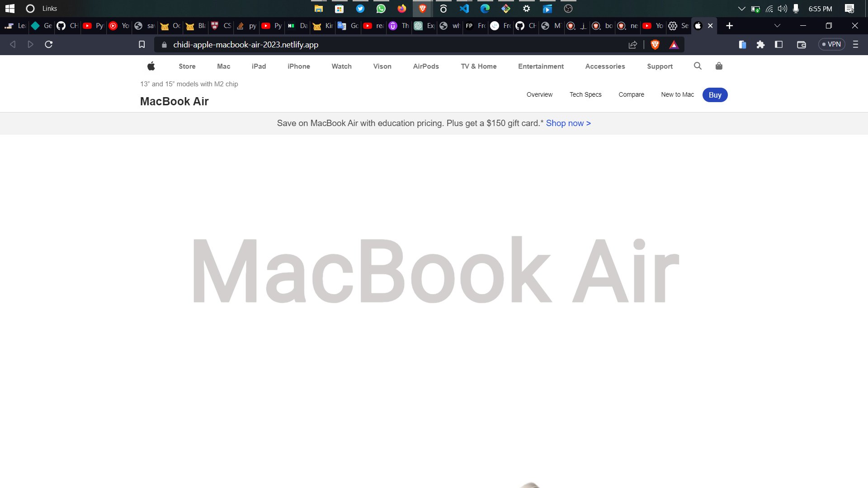Click the search magnifier icon
Image resolution: width=868 pixels, height=488 pixels.
click(x=698, y=66)
